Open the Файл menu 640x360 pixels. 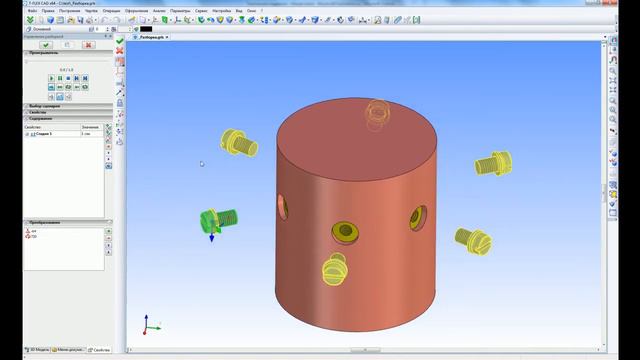coord(32,11)
